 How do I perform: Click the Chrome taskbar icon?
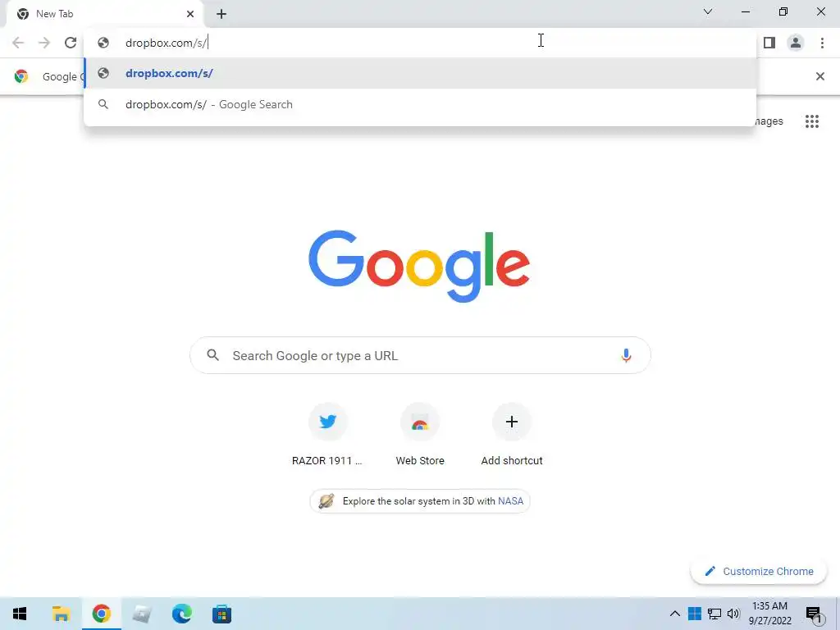[101, 614]
